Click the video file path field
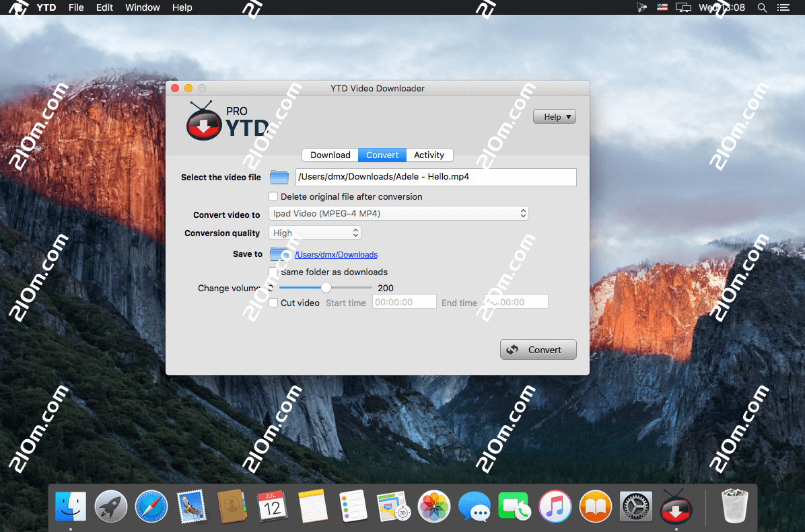 436,177
